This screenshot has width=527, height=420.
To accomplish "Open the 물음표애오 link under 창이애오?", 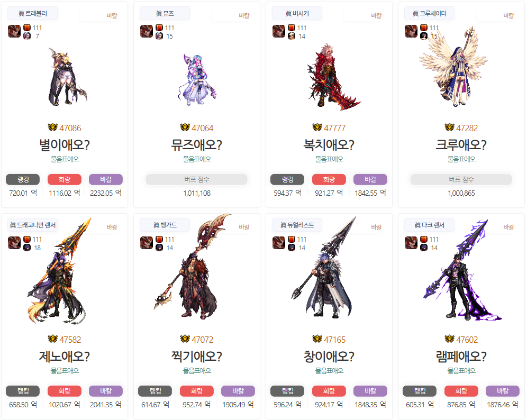I will pyautogui.click(x=329, y=371).
